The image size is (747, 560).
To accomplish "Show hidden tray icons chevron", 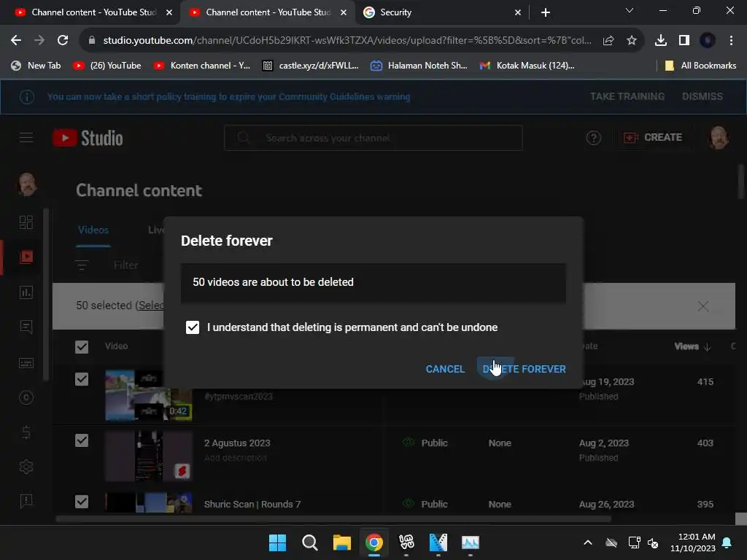I will click(x=588, y=542).
